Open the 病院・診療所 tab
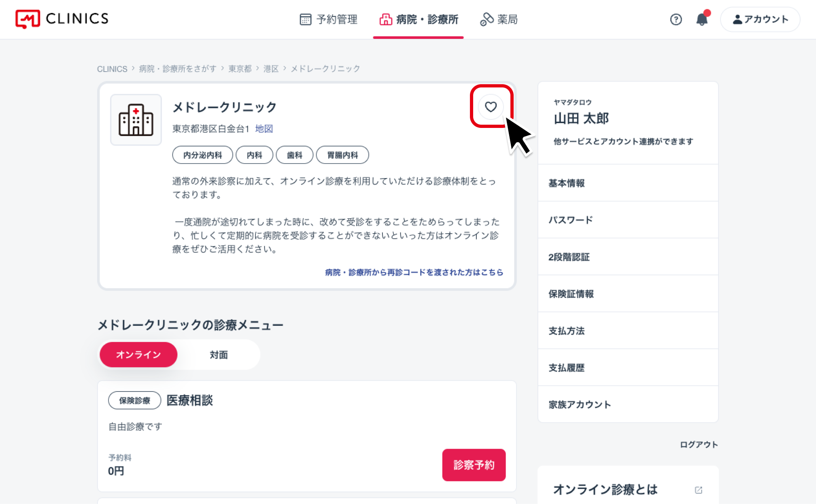This screenshot has height=504, width=816. pyautogui.click(x=419, y=19)
